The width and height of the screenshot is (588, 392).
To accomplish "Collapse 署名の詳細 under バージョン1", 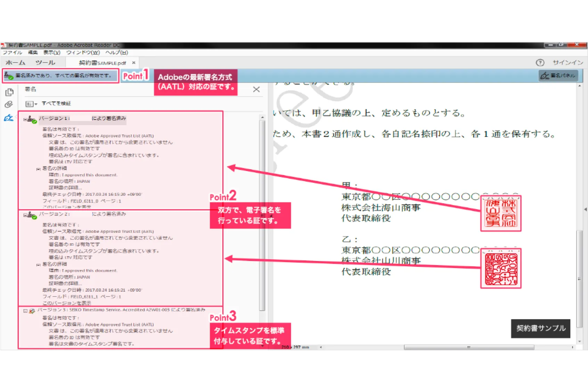I will [x=38, y=169].
